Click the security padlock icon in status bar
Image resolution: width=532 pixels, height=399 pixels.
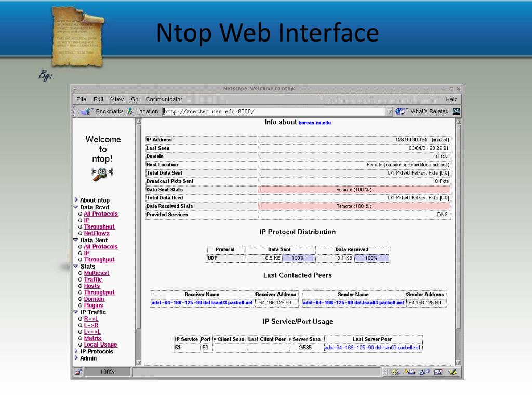coord(77,372)
